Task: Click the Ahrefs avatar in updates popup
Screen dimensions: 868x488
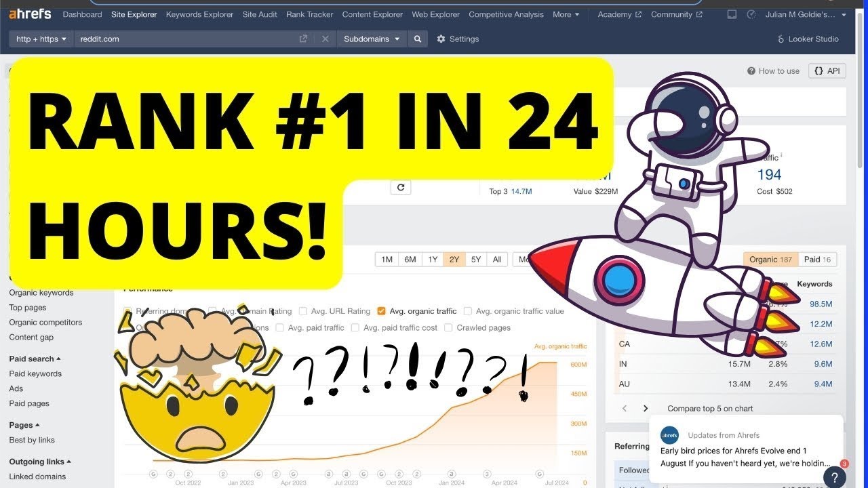Action: [x=669, y=435]
